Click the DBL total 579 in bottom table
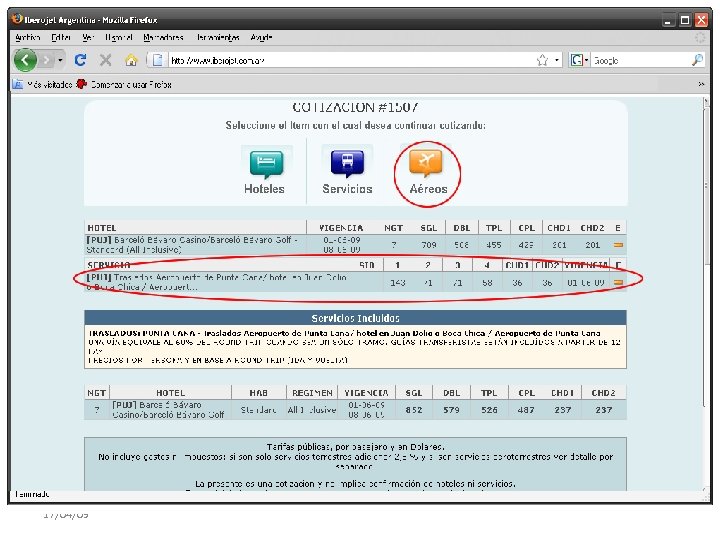This screenshot has width=720, height=540. (x=451, y=410)
